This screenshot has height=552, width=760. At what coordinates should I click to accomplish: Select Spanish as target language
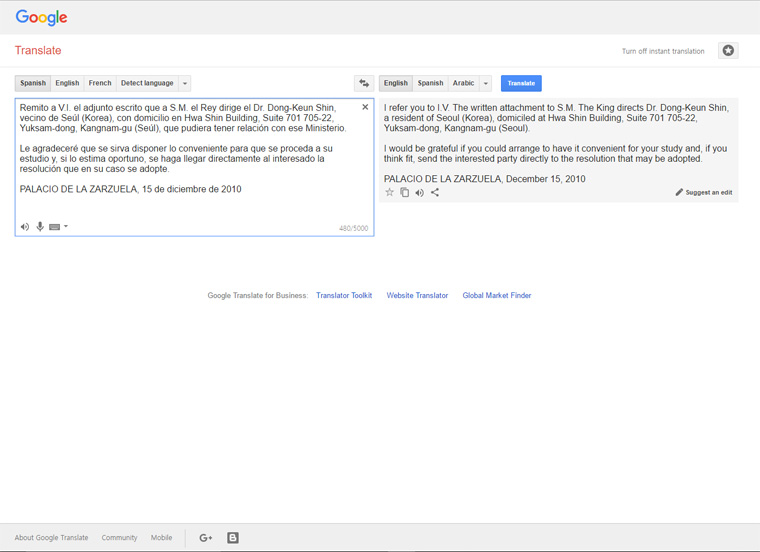[x=430, y=83]
